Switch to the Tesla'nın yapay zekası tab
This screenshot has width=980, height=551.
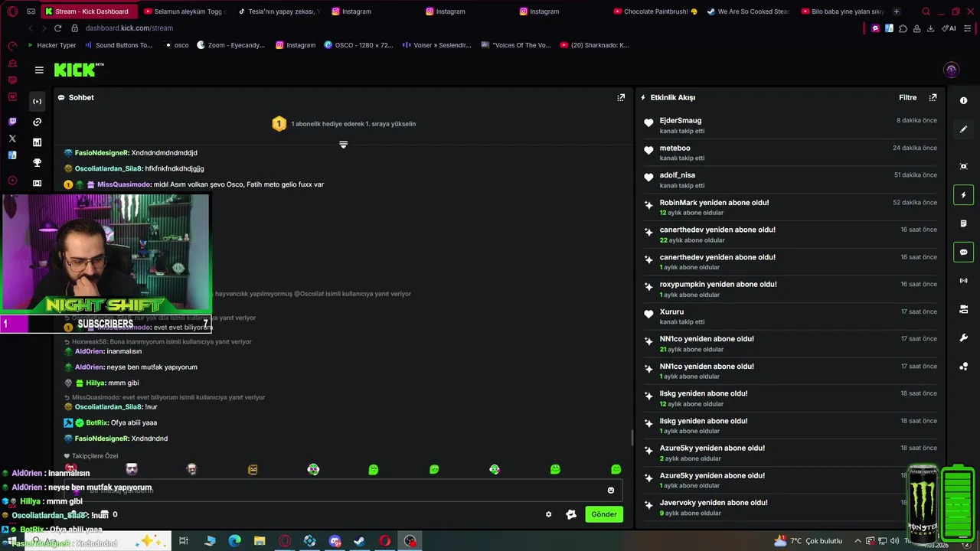pyautogui.click(x=280, y=11)
